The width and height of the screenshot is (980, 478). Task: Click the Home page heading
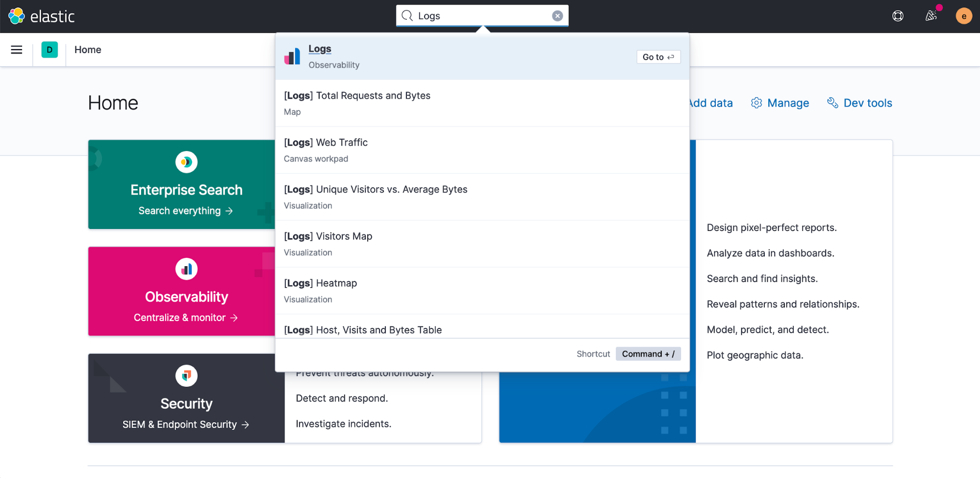click(x=113, y=103)
